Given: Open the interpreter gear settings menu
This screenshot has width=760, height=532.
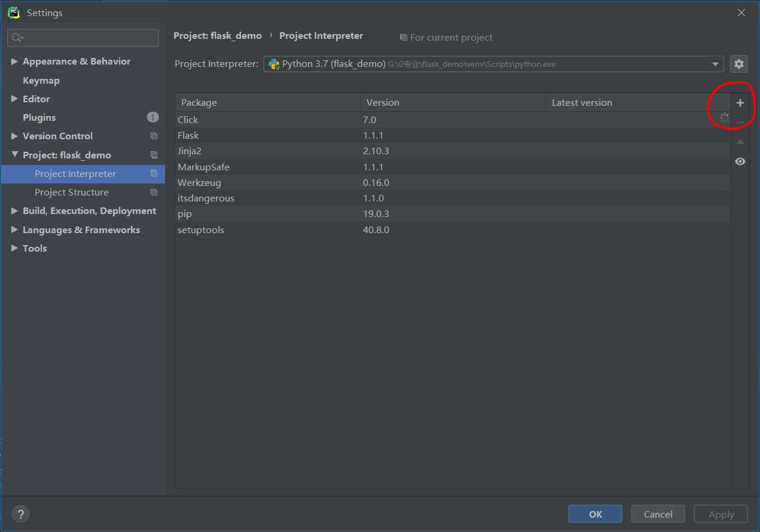Looking at the screenshot, I should [x=739, y=64].
